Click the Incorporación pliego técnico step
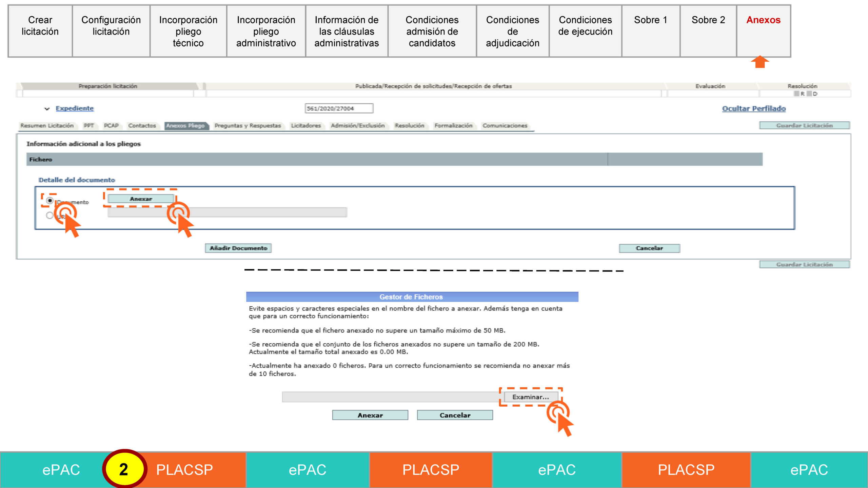The width and height of the screenshot is (868, 488). tap(188, 31)
